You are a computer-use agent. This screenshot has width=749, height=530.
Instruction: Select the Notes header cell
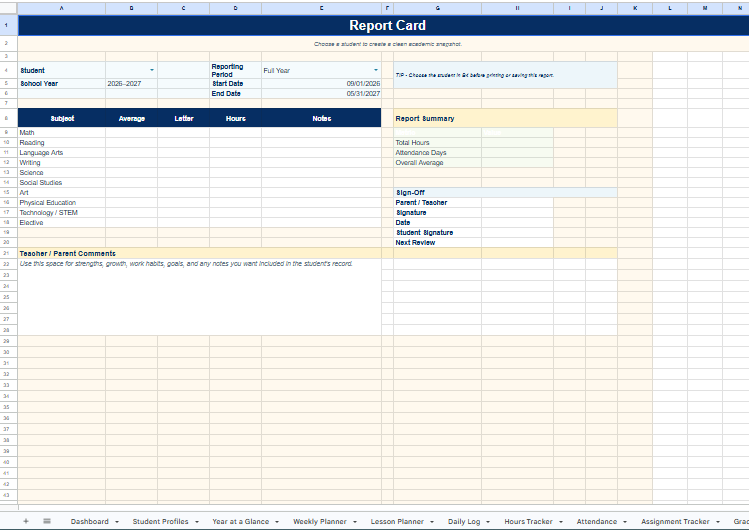tap(321, 118)
